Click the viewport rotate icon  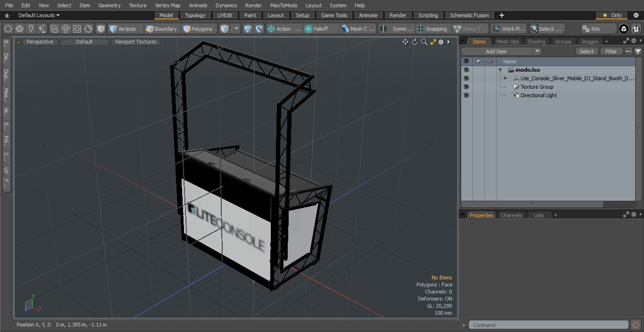(415, 42)
